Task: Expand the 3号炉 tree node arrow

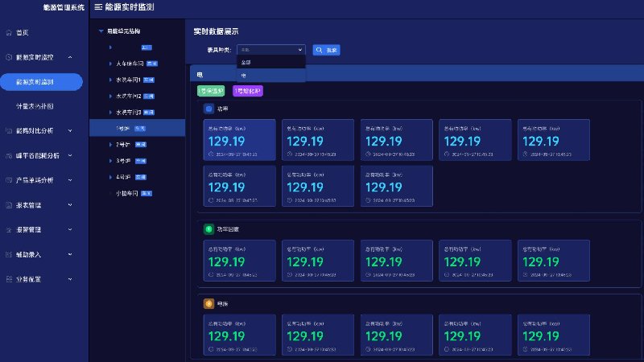Action: tap(110, 161)
